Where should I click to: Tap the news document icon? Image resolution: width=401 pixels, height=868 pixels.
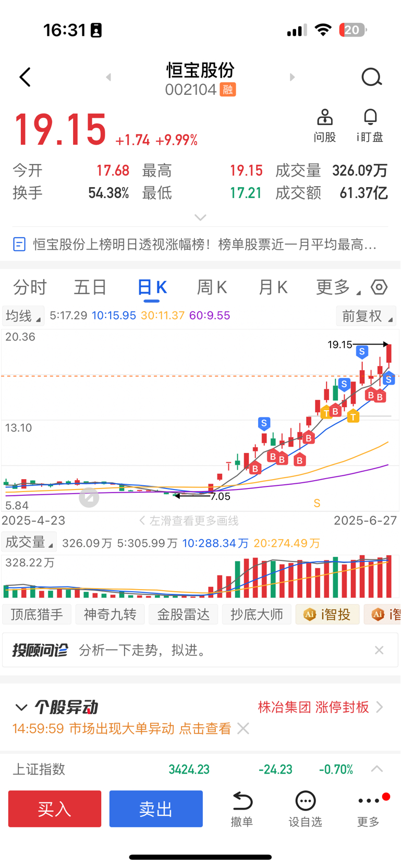(19, 244)
